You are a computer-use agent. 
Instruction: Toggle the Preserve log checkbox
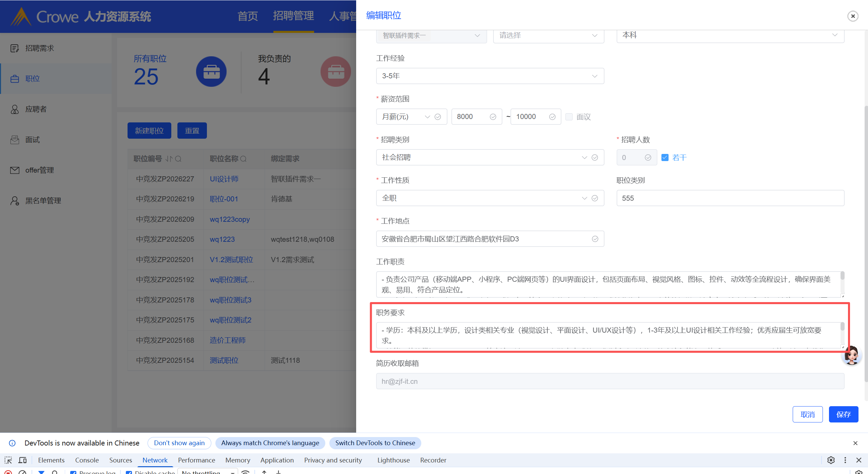coord(73,472)
